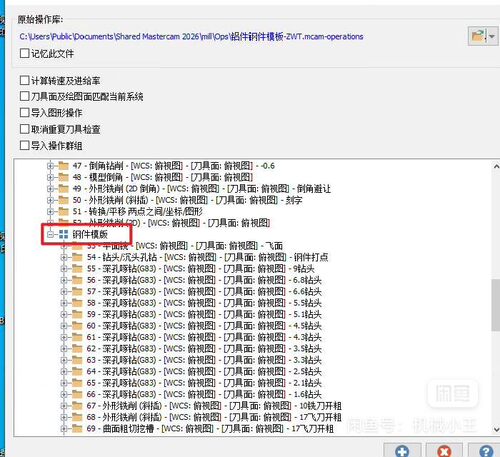Open help with question mark button
This screenshot has width=500, height=457.
(486, 451)
